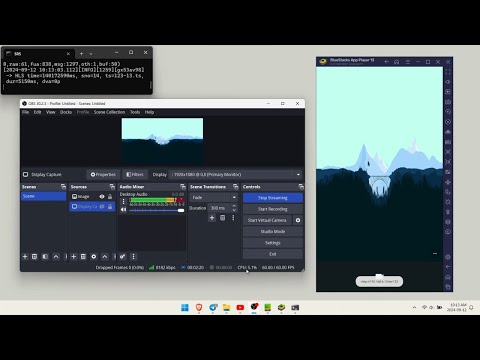Open virtual camera settings gear
This screenshot has width=480, height=360.
click(x=298, y=220)
